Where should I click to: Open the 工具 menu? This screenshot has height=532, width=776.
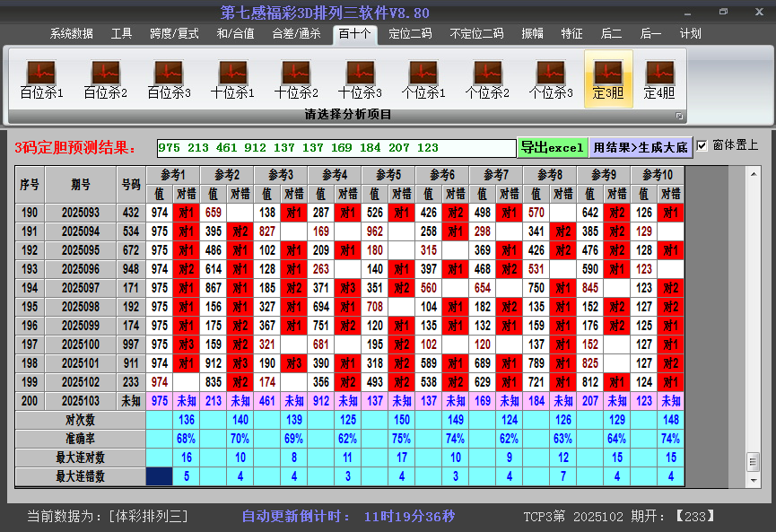tap(121, 34)
